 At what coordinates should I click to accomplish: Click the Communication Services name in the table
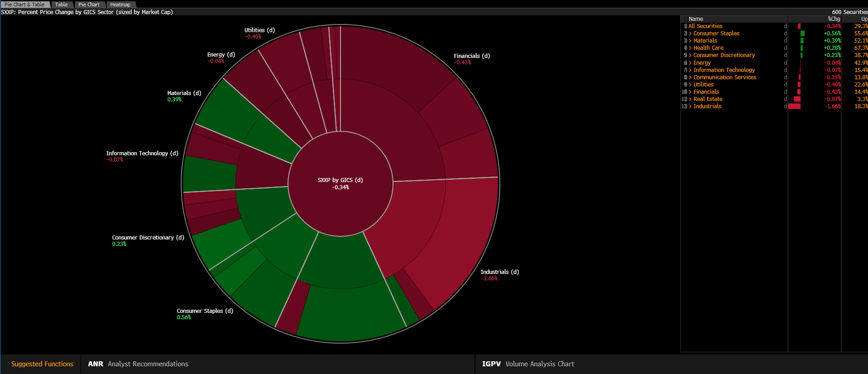point(725,77)
